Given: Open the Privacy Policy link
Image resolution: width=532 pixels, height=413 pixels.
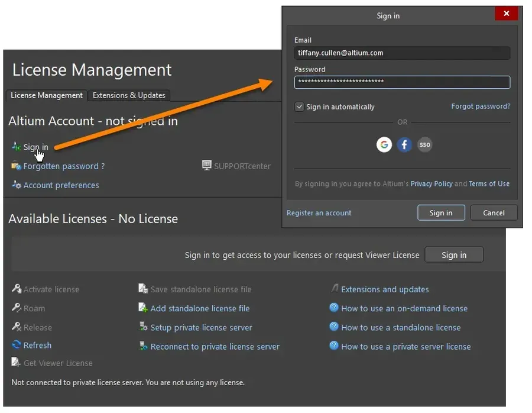Looking at the screenshot, I should coord(432,184).
